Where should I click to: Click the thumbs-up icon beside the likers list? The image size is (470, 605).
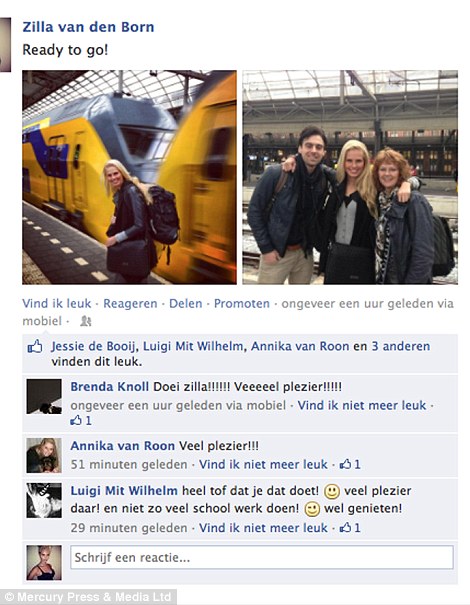(35, 346)
